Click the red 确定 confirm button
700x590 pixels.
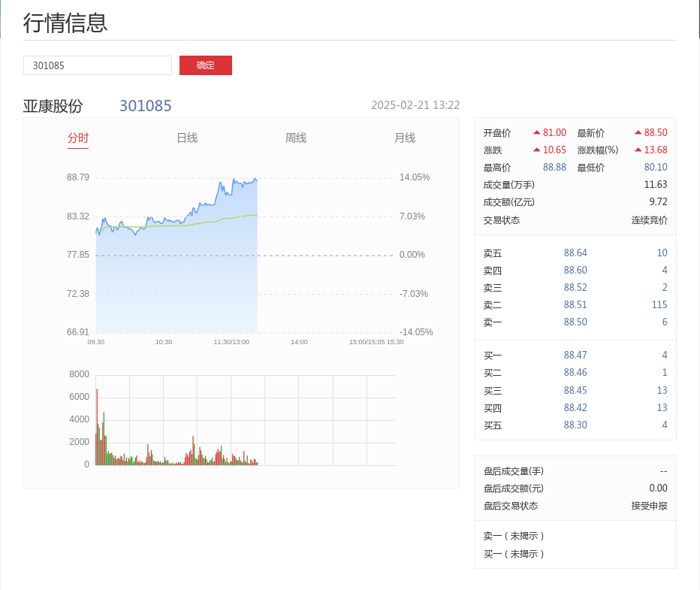click(205, 65)
